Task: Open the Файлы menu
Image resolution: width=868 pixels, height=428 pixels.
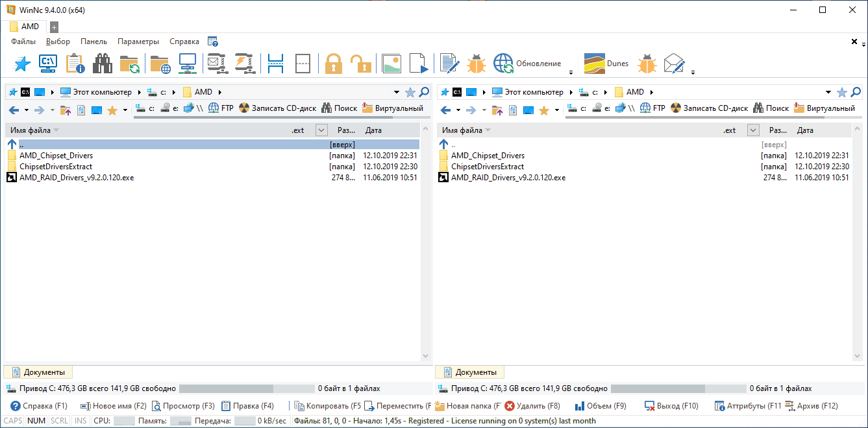Action: 23,42
